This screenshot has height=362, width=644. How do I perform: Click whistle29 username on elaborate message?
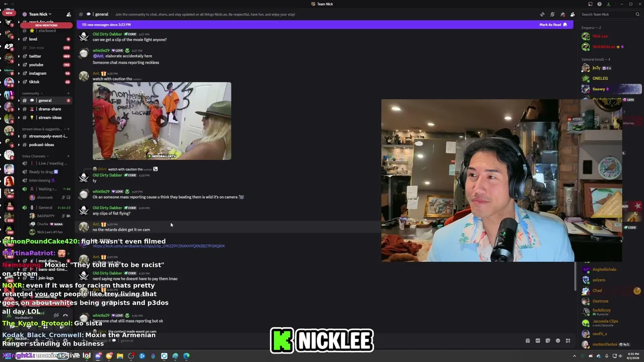(101, 51)
